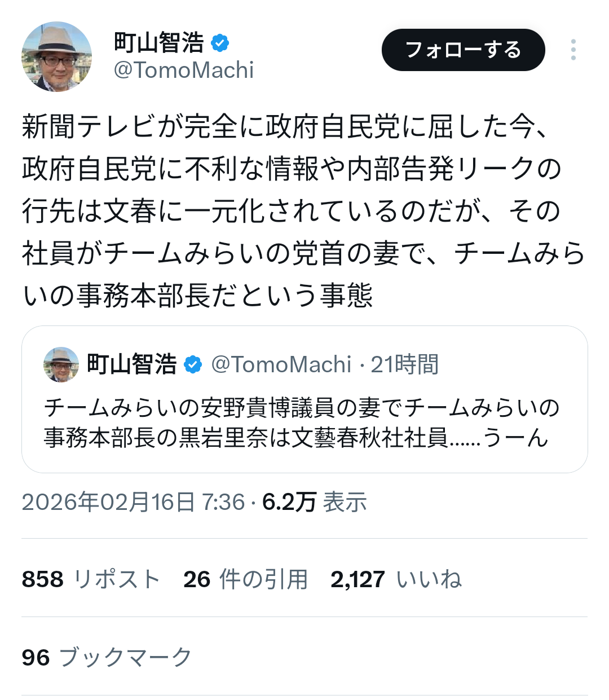Open the three-dot more options menu
Image resolution: width=609 pixels, height=700 pixels.
pos(573,50)
